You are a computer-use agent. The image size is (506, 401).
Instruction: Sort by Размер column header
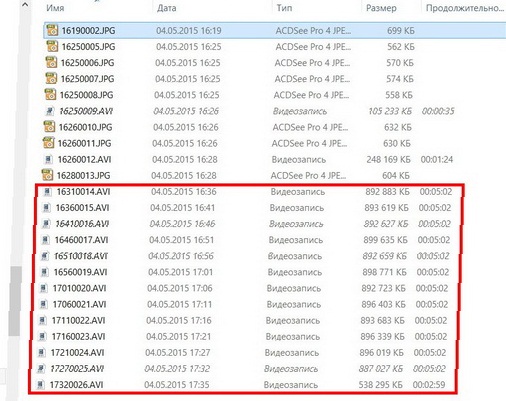click(381, 8)
